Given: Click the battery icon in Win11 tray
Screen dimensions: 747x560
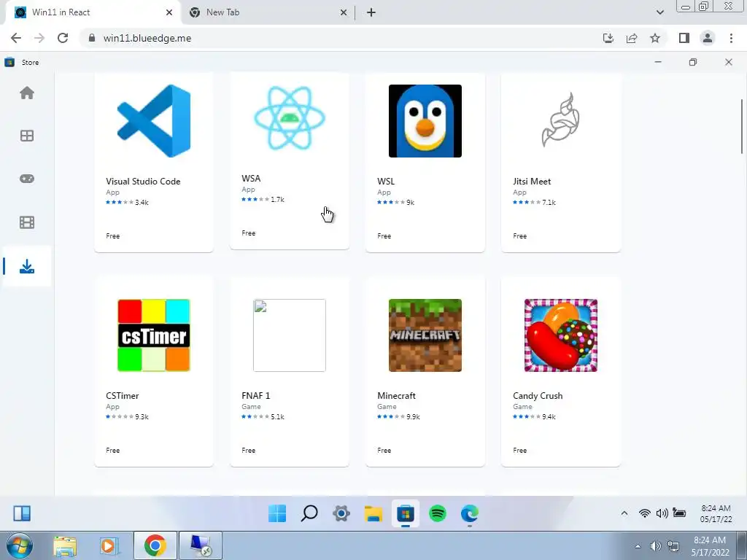Looking at the screenshot, I should (679, 513).
